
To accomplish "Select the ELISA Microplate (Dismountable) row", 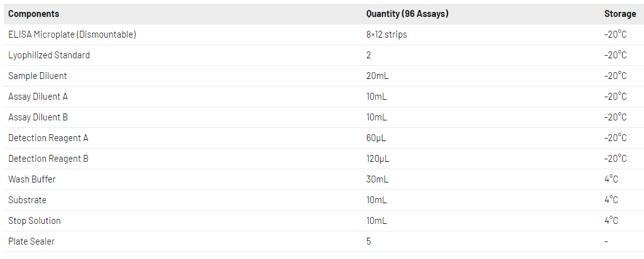I will coord(72,34).
